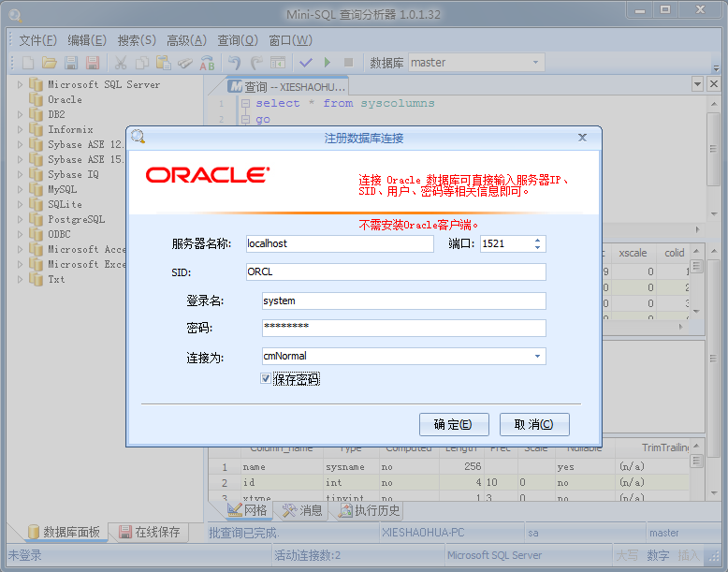The image size is (728, 572).
Task: Open the query tab list dropdown arrow
Action: [697, 84]
